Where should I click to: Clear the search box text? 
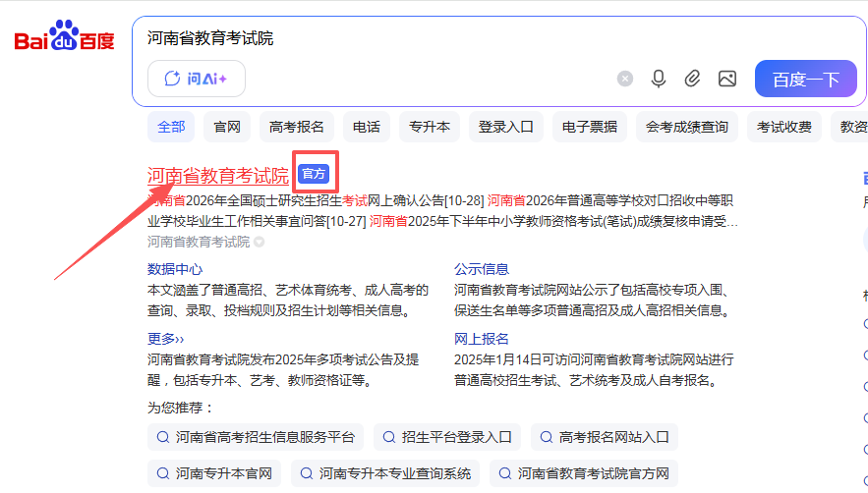point(625,80)
